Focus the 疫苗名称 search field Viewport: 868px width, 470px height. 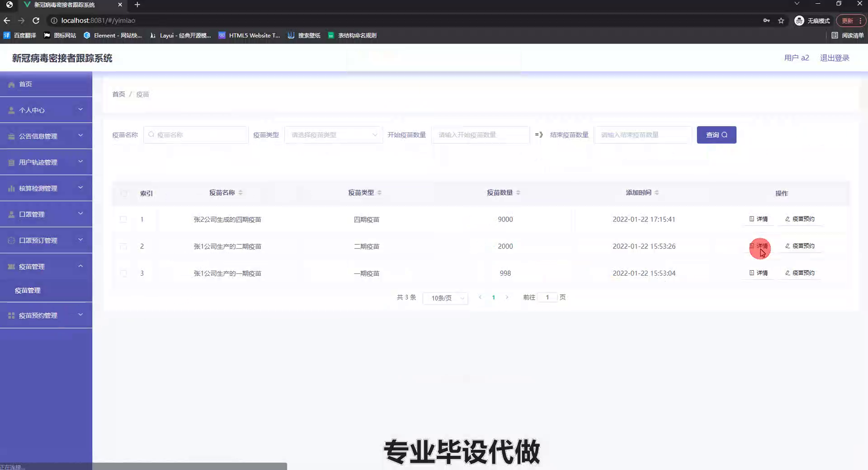point(196,135)
